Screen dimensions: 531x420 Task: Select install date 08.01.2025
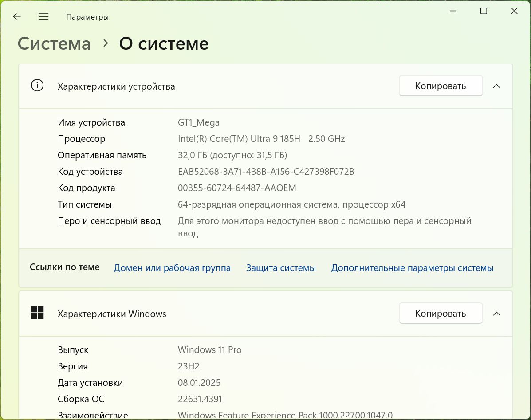click(199, 382)
